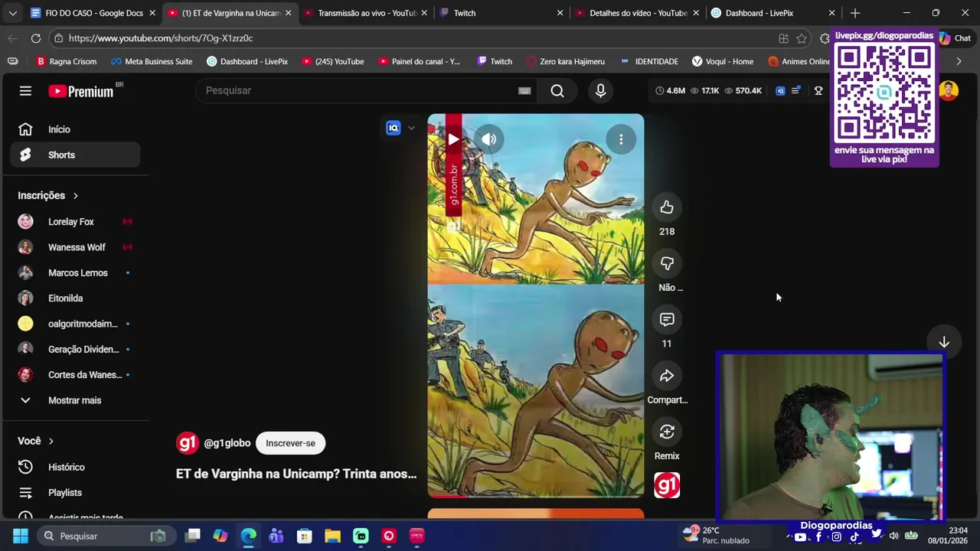Viewport: 980px width, 551px height.
Task: Go to next short with down arrow
Action: (944, 342)
